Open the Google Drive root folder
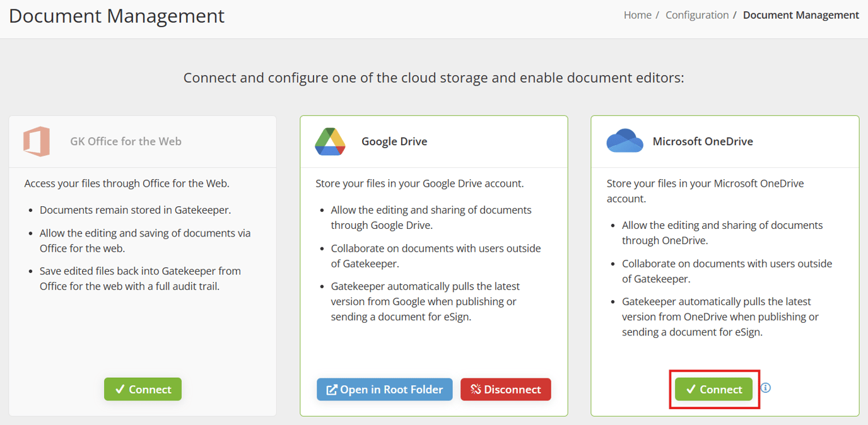This screenshot has height=425, width=868. tap(384, 389)
